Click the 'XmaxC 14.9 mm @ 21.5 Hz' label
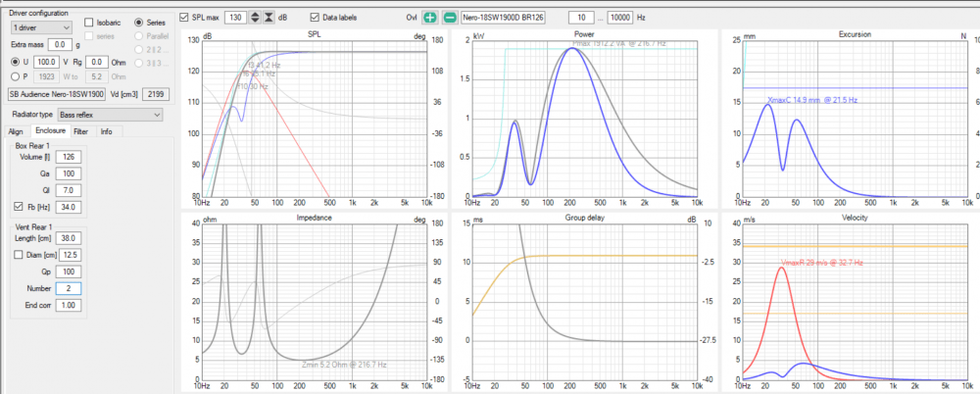The height and width of the screenshot is (394, 980). (x=811, y=99)
